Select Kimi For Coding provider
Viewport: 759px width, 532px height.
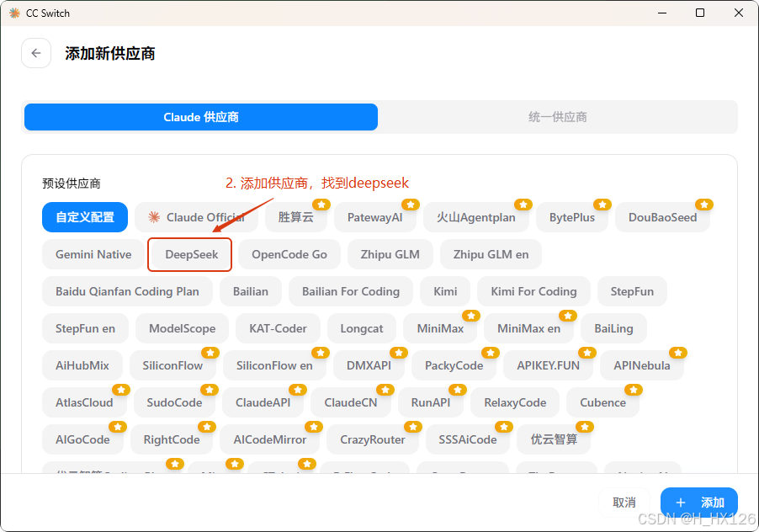(x=534, y=291)
